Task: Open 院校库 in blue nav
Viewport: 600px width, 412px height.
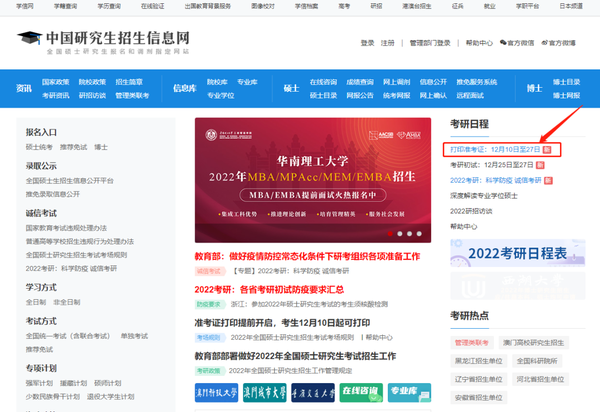Action: coord(217,82)
